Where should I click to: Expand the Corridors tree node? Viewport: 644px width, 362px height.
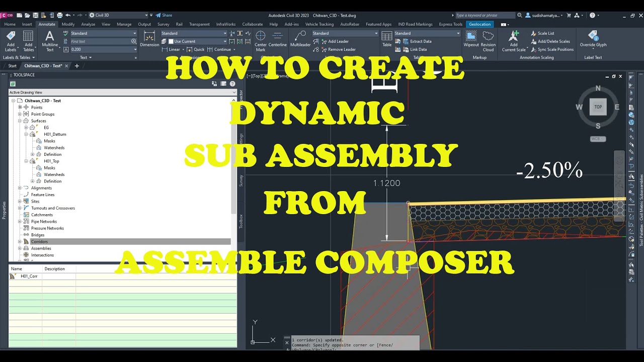(20, 241)
